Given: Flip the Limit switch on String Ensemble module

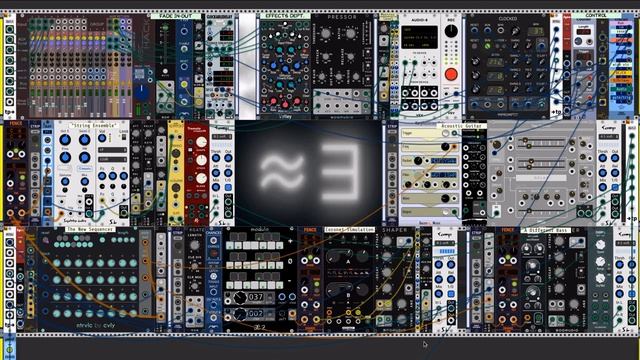Looking at the screenshot, I should [124, 138].
